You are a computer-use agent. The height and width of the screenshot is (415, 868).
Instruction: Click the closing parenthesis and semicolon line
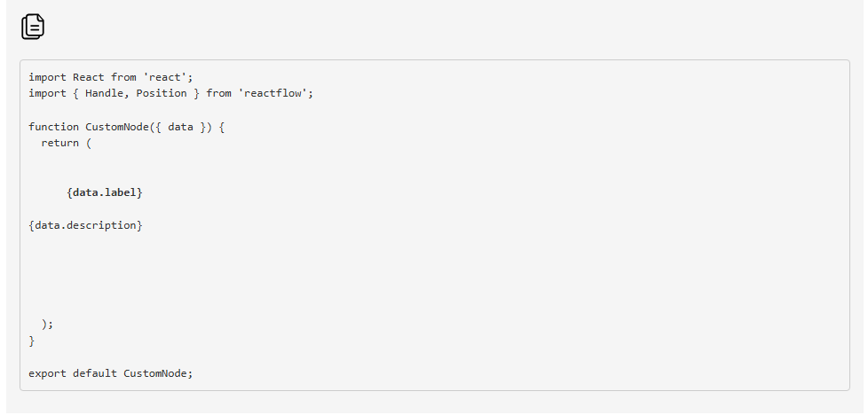pyautogui.click(x=47, y=325)
